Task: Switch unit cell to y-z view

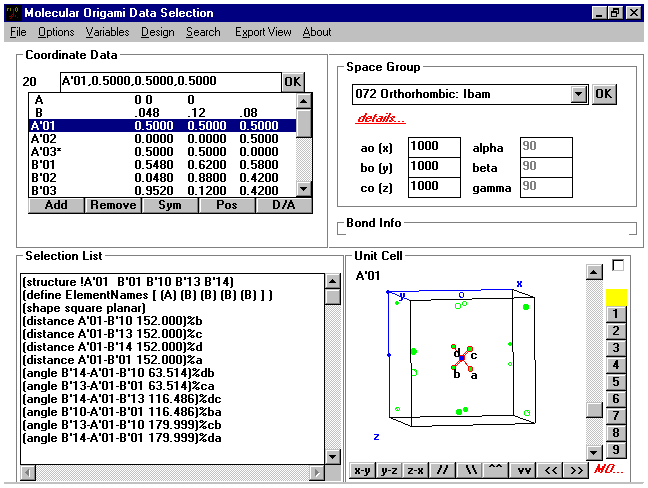Action: coord(389,469)
